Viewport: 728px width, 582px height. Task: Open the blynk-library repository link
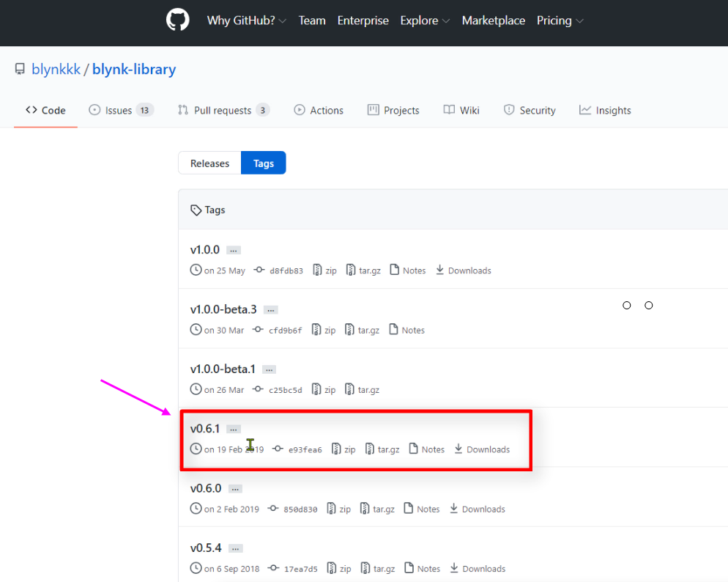pyautogui.click(x=134, y=69)
